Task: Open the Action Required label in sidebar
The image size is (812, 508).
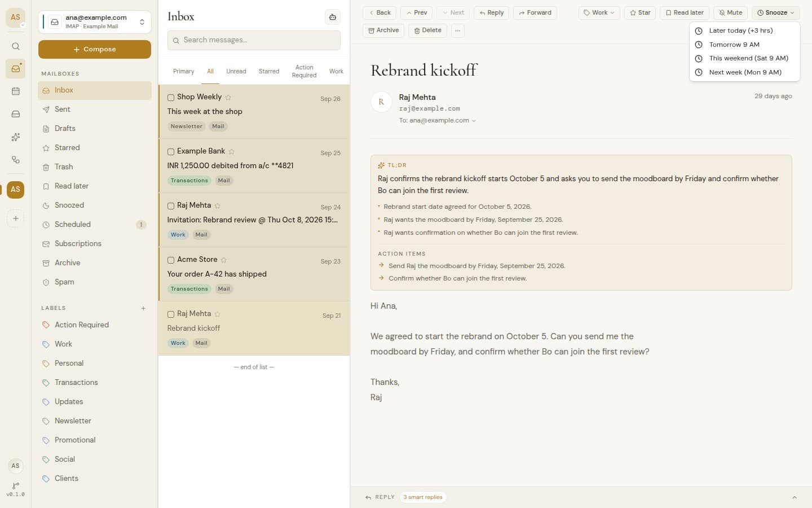Action: (95, 325)
